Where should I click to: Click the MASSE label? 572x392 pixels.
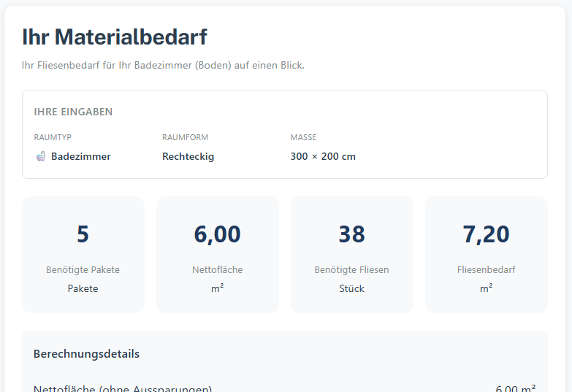click(303, 137)
